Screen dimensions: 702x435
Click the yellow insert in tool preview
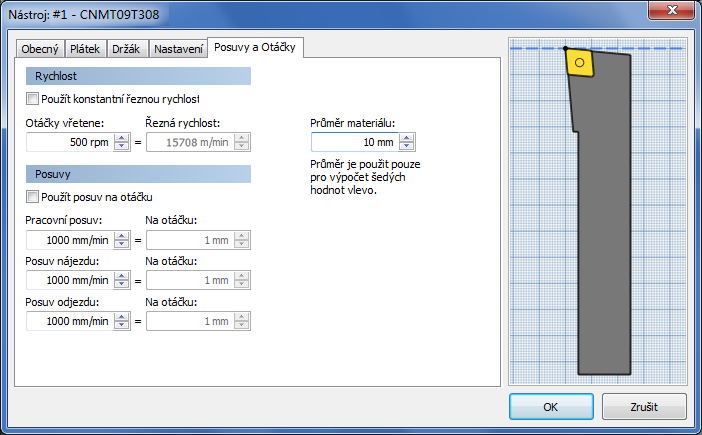click(580, 63)
